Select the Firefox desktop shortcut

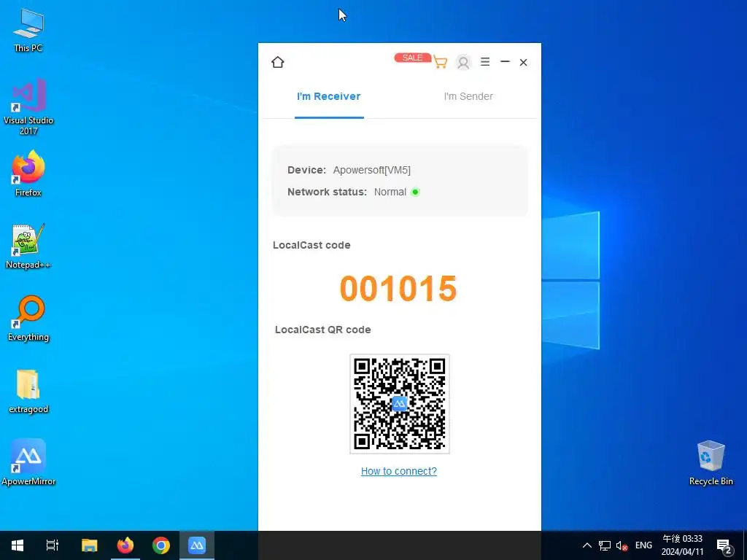[28, 174]
